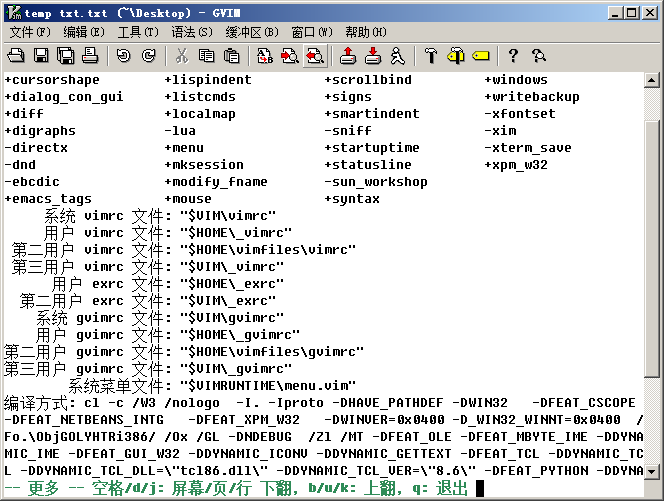This screenshot has height=501, width=664.
Task: Click the Paste clipboard icon
Action: [x=231, y=56]
